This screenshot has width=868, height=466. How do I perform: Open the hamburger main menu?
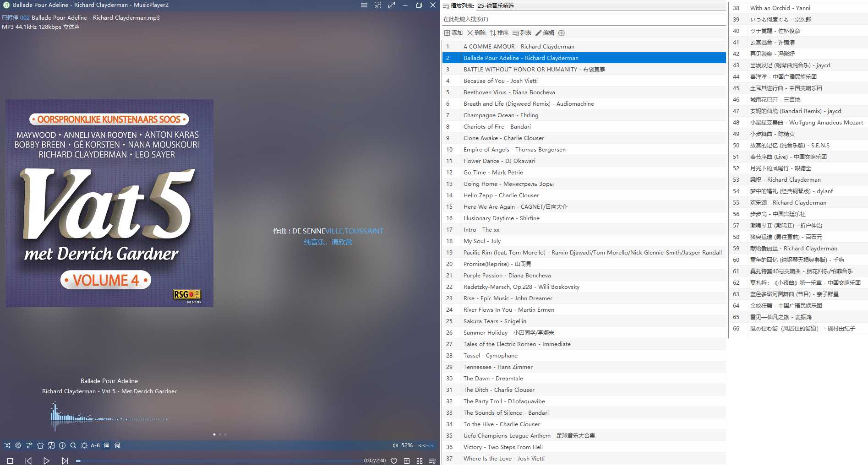(364, 5)
